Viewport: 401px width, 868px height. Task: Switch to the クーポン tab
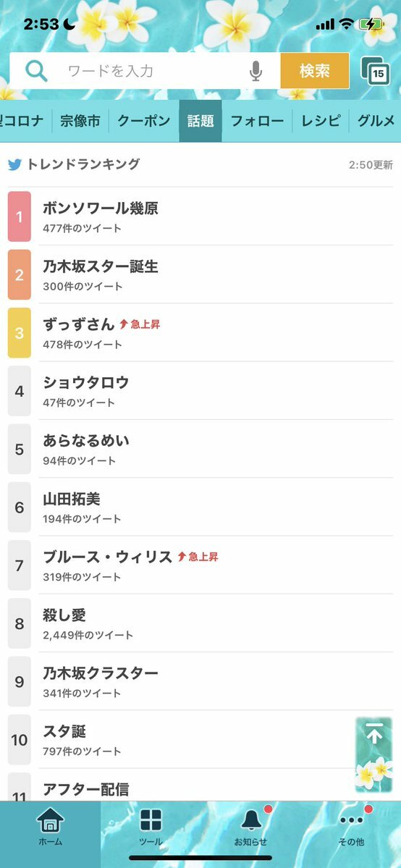pyautogui.click(x=143, y=121)
